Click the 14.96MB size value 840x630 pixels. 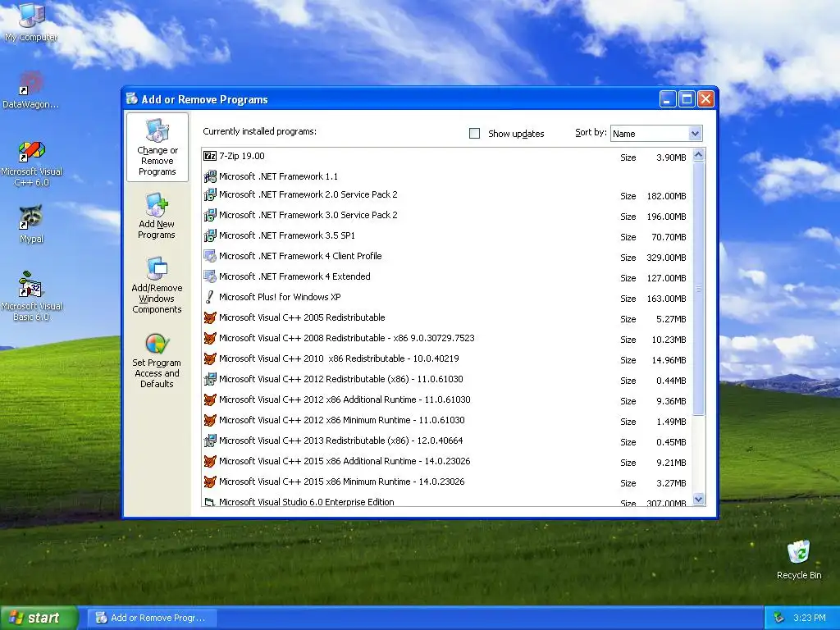click(x=669, y=360)
